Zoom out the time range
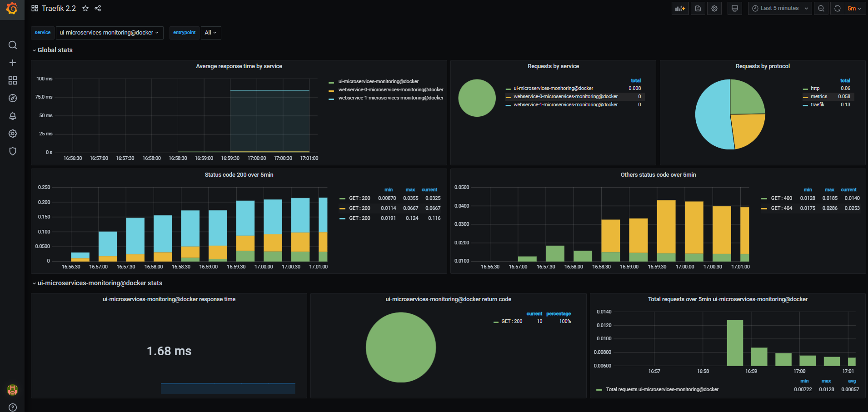This screenshot has height=412, width=868. pyautogui.click(x=821, y=8)
